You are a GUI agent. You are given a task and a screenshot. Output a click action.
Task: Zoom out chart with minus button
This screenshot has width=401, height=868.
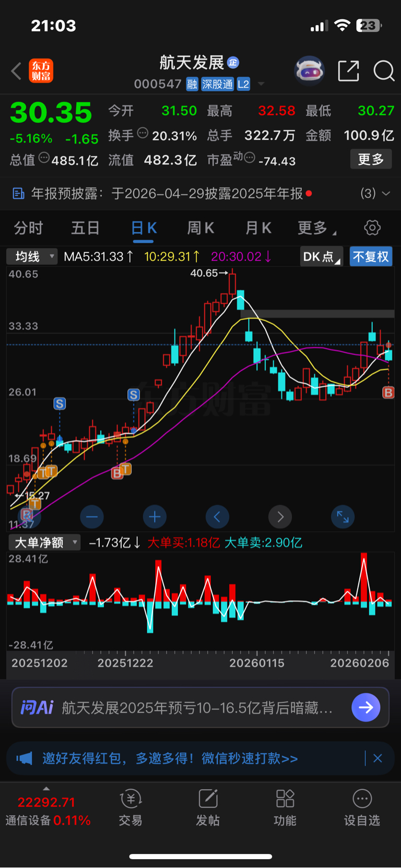tap(92, 517)
